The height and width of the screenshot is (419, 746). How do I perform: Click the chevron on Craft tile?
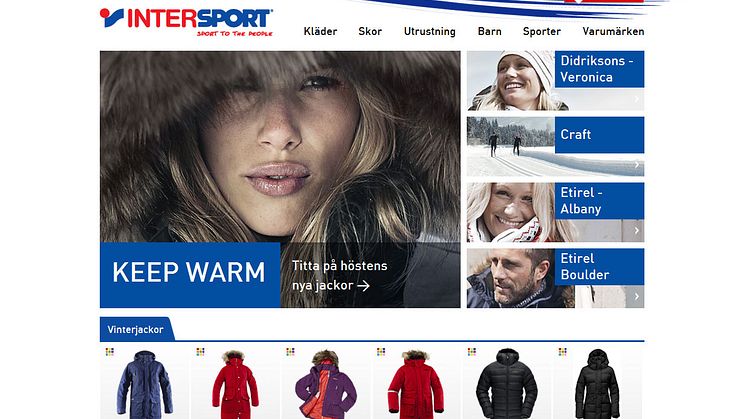[x=637, y=165]
